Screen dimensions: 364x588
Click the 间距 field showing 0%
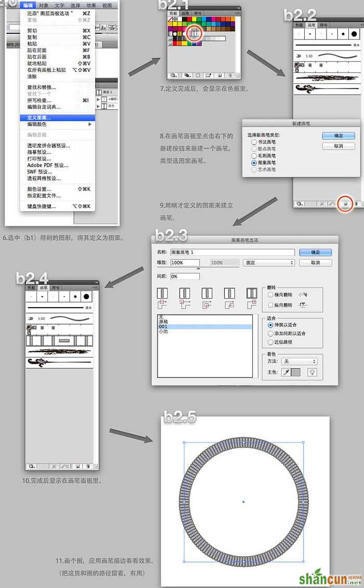point(185,276)
